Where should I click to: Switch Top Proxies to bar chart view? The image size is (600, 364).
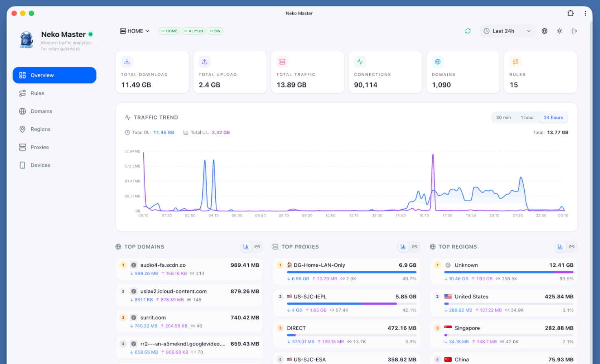click(x=403, y=247)
